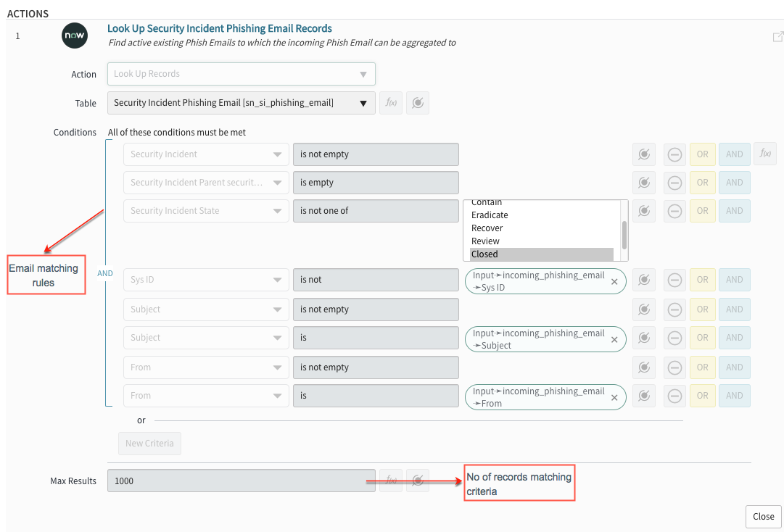Click data pill picker next to Max Results
Viewport: 784px width, 532px height.
click(418, 481)
